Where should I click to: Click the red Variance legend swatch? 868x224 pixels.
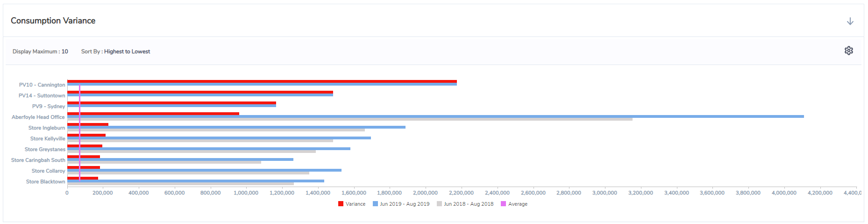tap(341, 204)
